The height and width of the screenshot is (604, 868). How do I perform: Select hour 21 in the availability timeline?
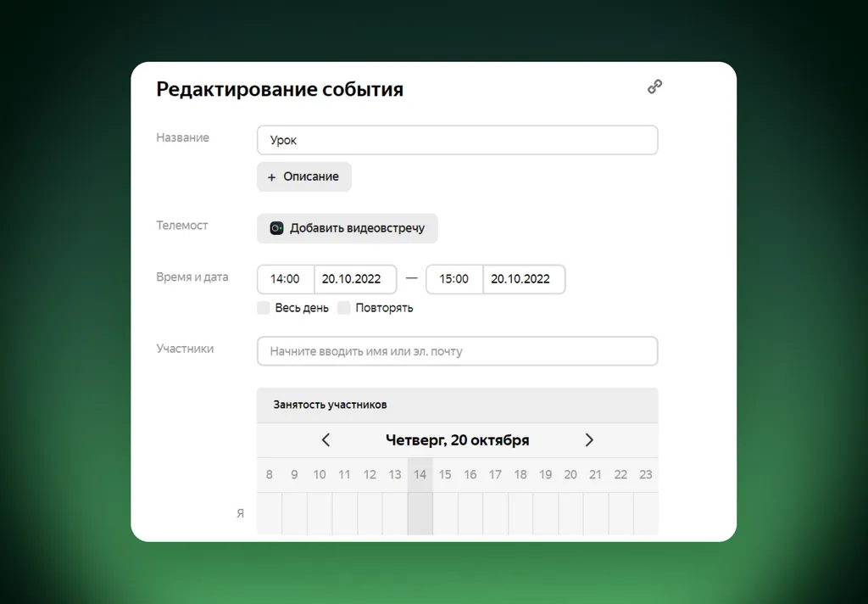pos(596,475)
